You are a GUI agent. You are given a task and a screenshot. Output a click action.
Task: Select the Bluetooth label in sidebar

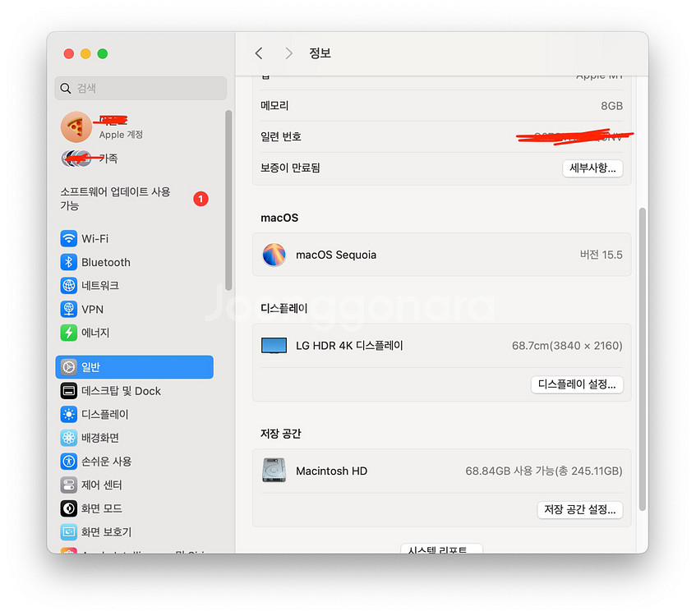tap(106, 262)
